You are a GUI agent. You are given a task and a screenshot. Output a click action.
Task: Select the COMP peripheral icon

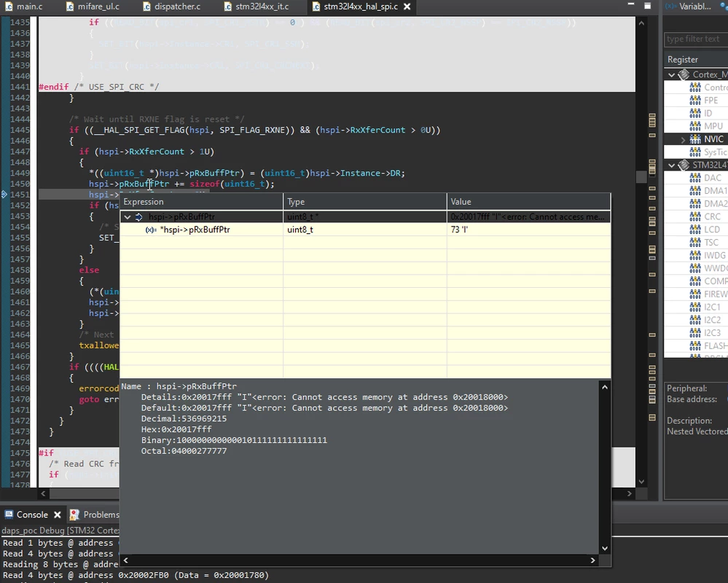(695, 281)
